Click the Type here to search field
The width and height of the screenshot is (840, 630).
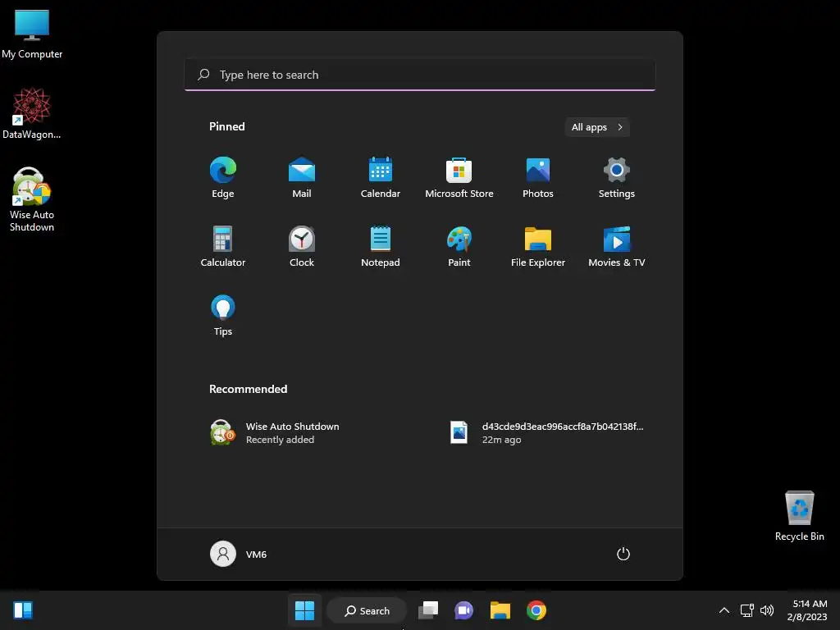[x=420, y=75]
